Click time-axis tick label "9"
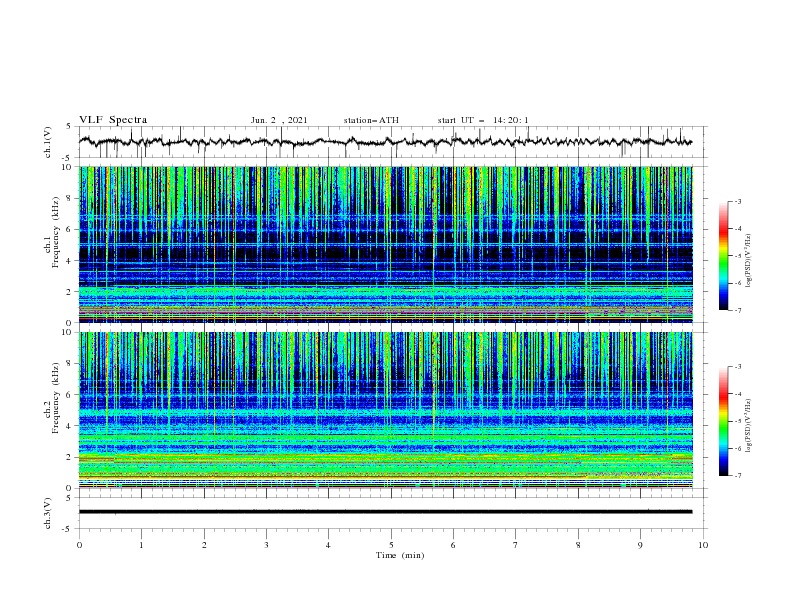 [640, 545]
